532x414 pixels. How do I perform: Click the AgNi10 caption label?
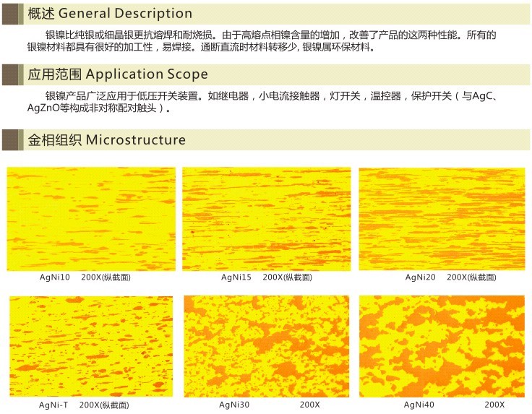click(x=54, y=277)
